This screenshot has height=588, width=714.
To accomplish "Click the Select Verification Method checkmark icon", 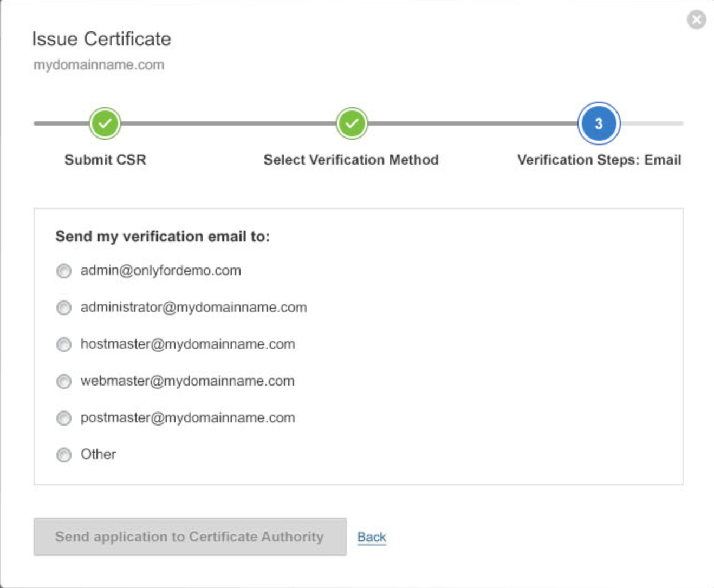I will point(352,123).
